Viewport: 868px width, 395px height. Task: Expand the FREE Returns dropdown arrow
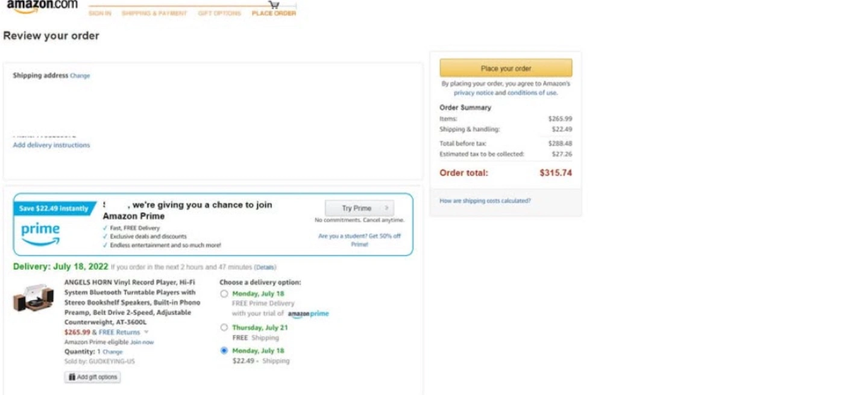pos(146,332)
